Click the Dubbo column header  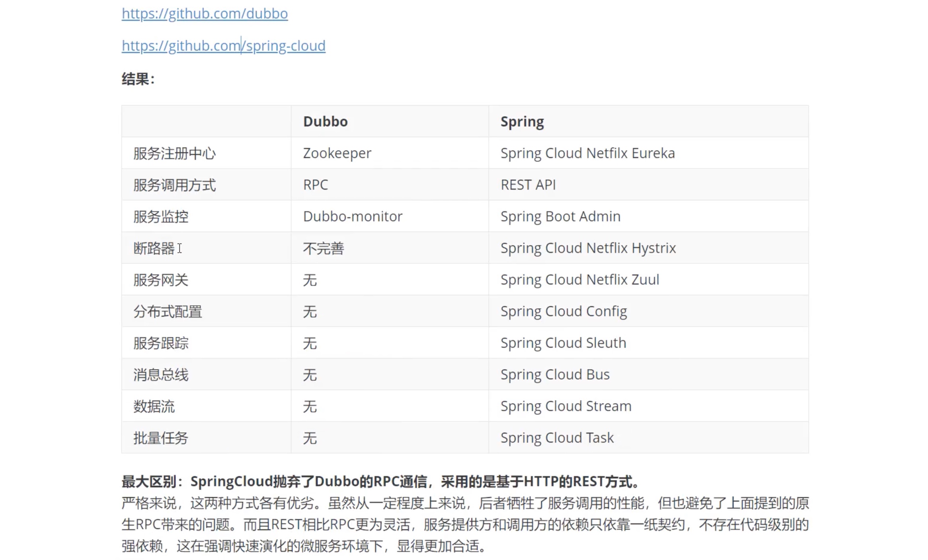[325, 122]
